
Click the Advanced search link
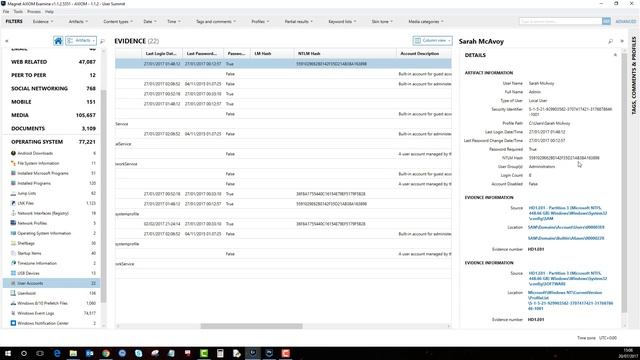[626, 22]
